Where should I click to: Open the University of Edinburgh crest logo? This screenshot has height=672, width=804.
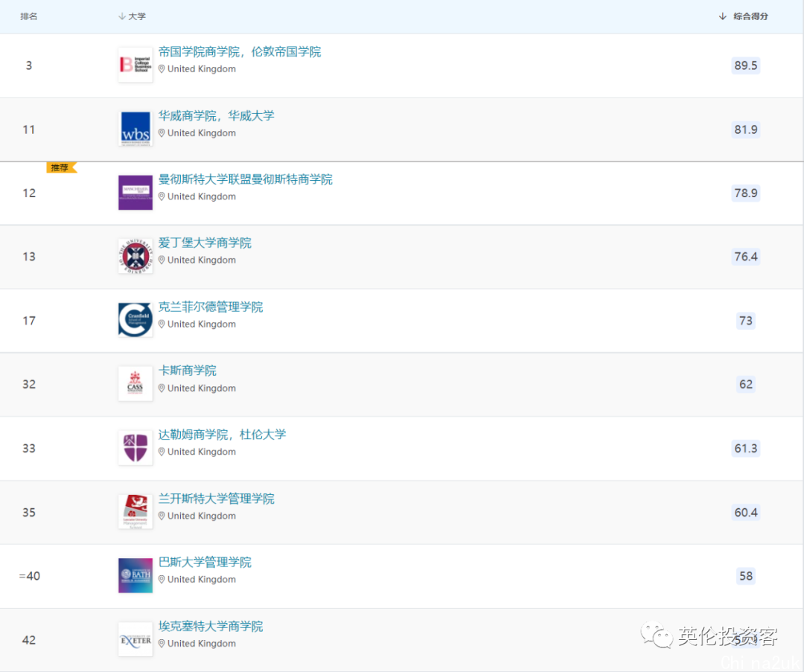pyautogui.click(x=135, y=256)
